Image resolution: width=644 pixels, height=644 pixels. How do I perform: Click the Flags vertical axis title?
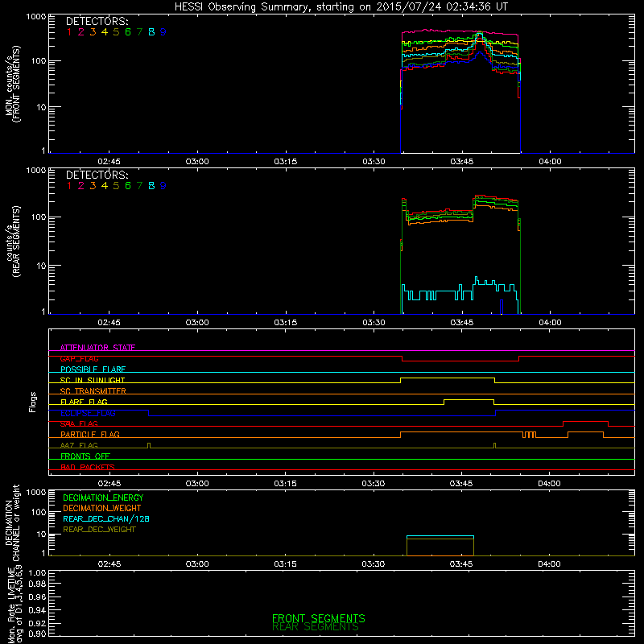point(33,402)
